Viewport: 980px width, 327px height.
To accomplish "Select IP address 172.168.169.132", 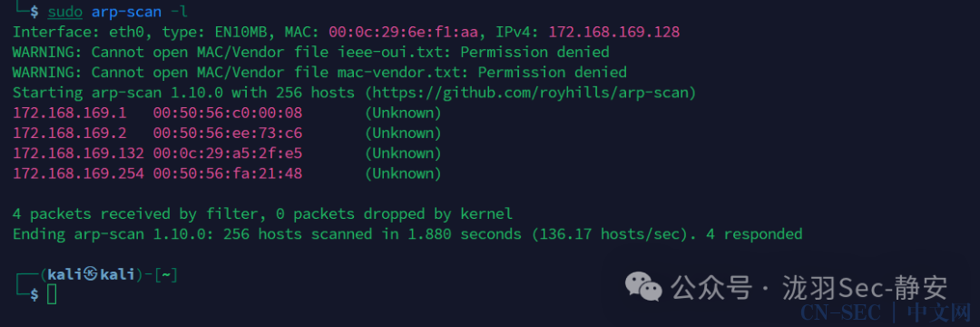I will click(x=78, y=154).
